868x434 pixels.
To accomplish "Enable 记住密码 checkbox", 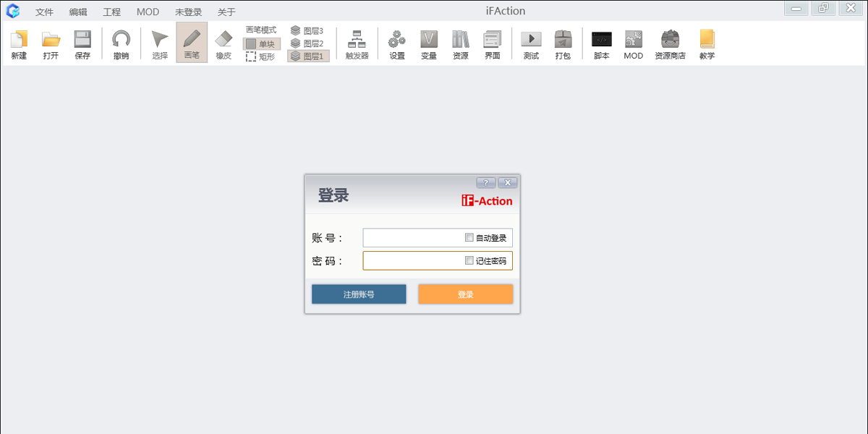I will [469, 260].
